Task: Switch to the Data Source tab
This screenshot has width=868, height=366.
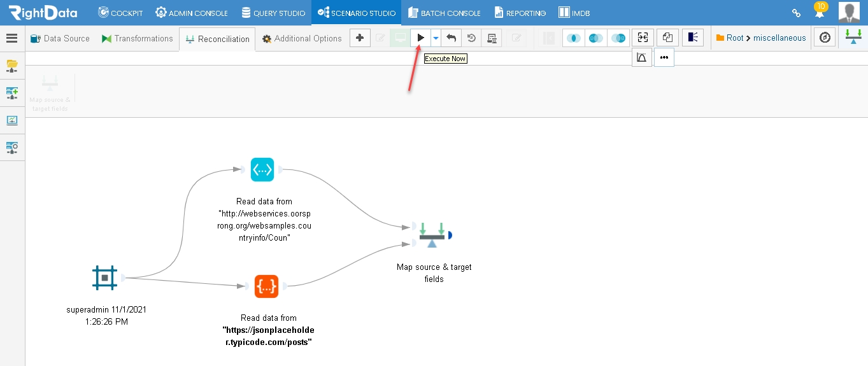Action: [60, 38]
